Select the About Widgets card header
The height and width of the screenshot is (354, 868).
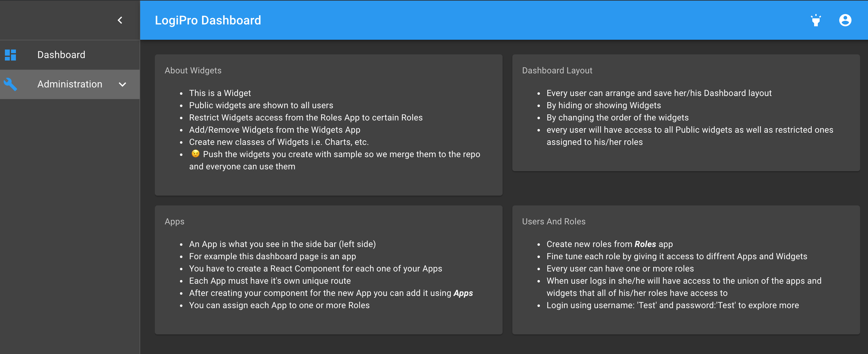point(193,70)
